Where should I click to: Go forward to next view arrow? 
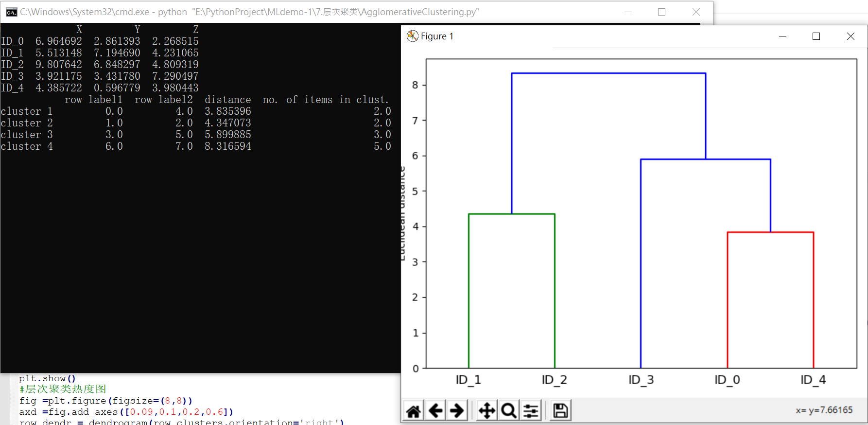(x=457, y=411)
